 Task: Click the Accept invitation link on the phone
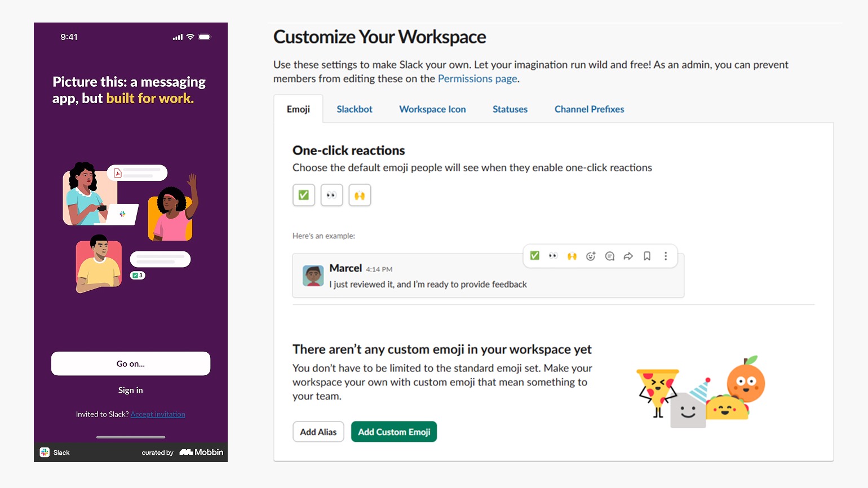click(158, 414)
